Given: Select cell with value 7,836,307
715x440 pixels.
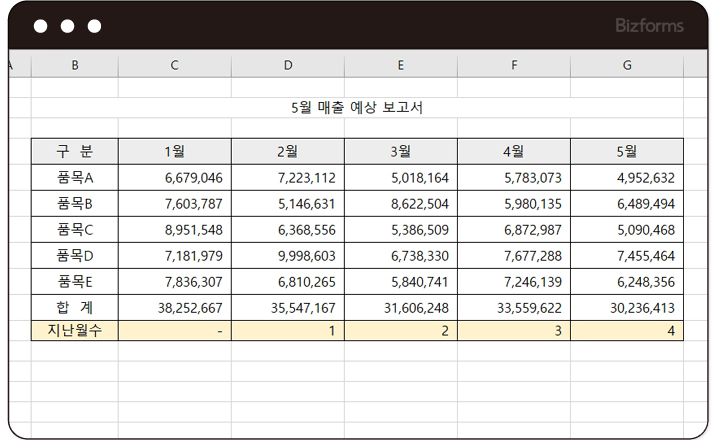Looking at the screenshot, I should (x=175, y=281).
